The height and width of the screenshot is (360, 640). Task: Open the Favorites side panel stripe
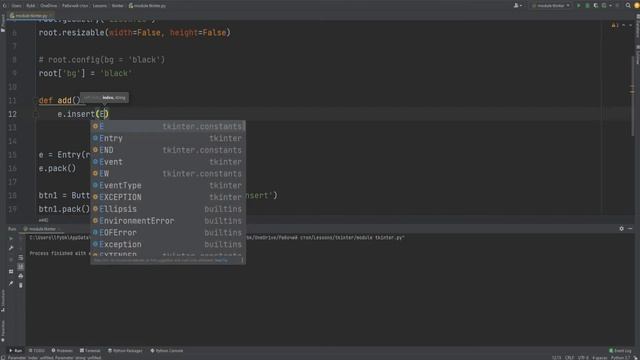coord(3,331)
